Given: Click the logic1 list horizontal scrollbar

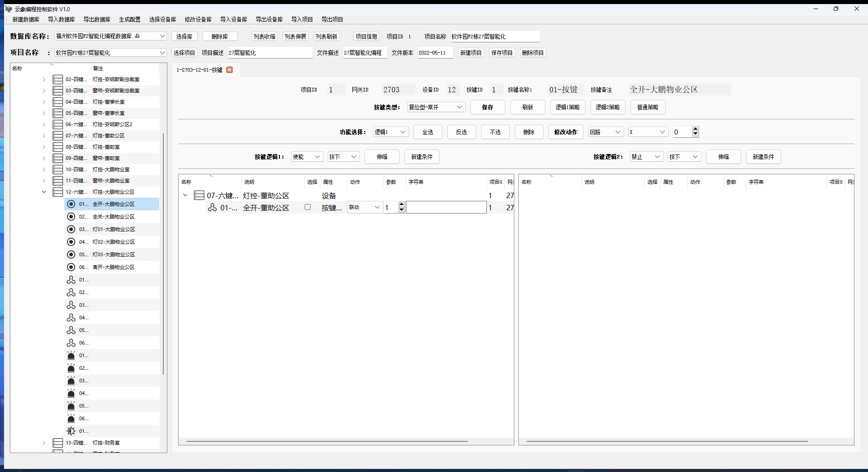Looking at the screenshot, I should tap(327, 441).
